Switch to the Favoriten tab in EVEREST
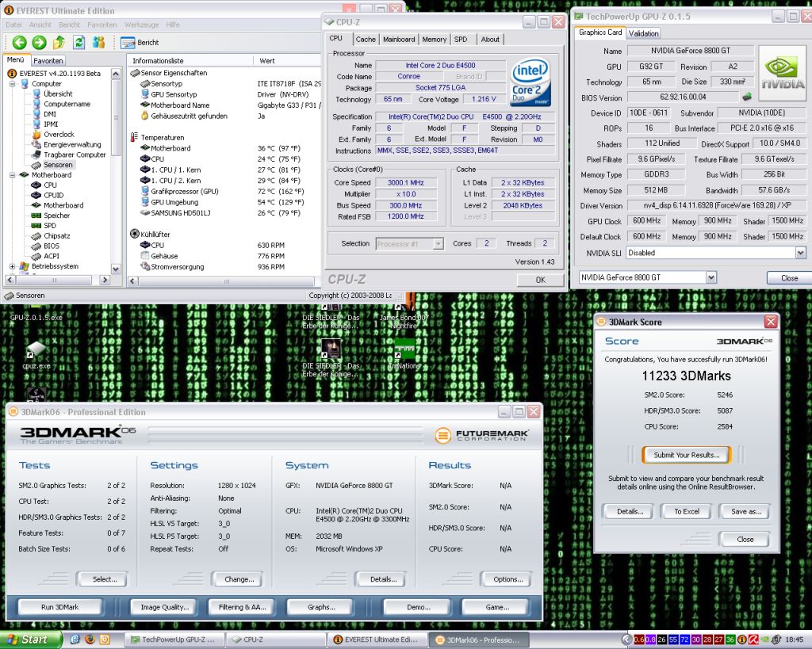 pyautogui.click(x=48, y=60)
